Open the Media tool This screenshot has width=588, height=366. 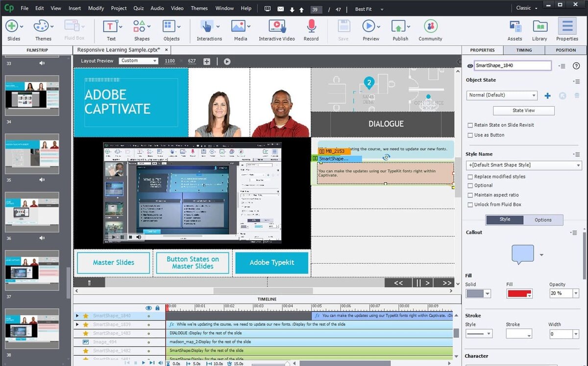pyautogui.click(x=238, y=26)
